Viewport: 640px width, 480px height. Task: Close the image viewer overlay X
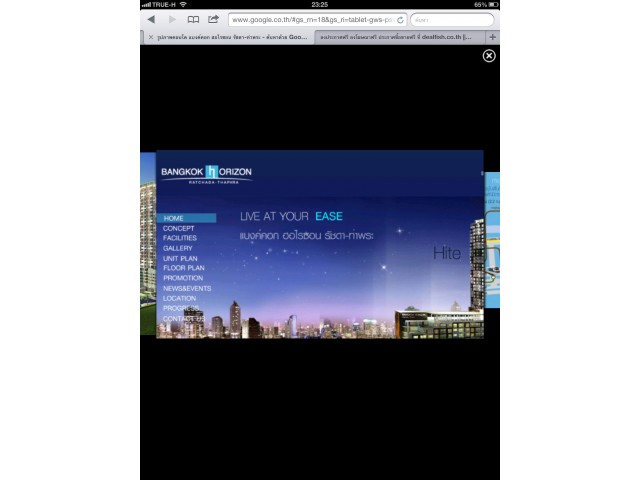[x=489, y=56]
